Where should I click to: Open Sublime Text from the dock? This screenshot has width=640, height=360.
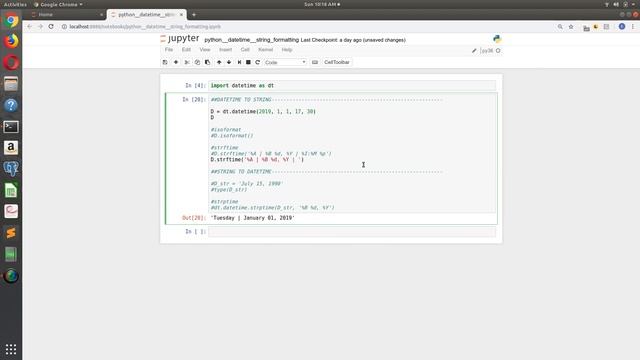tap(11, 233)
